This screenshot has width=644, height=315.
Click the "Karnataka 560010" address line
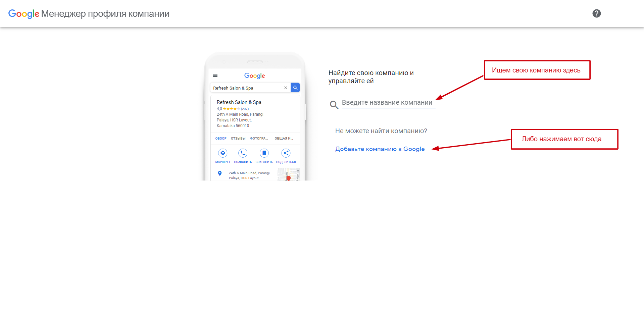click(233, 126)
